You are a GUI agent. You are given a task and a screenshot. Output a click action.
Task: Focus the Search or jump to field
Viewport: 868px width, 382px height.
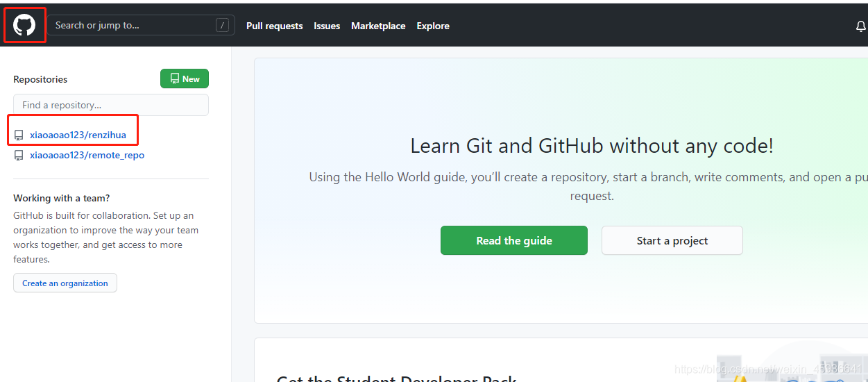pyautogui.click(x=141, y=25)
